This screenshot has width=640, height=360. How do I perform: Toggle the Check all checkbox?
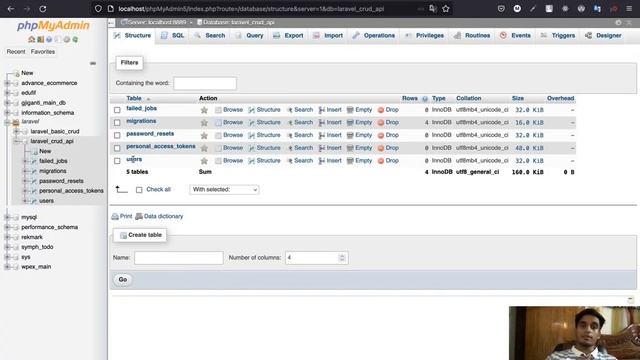pos(139,190)
